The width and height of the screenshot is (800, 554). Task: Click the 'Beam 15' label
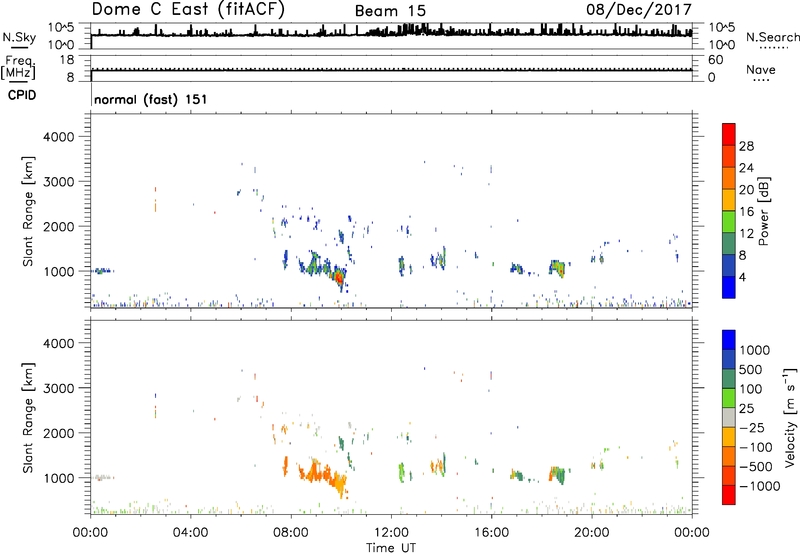click(x=390, y=11)
